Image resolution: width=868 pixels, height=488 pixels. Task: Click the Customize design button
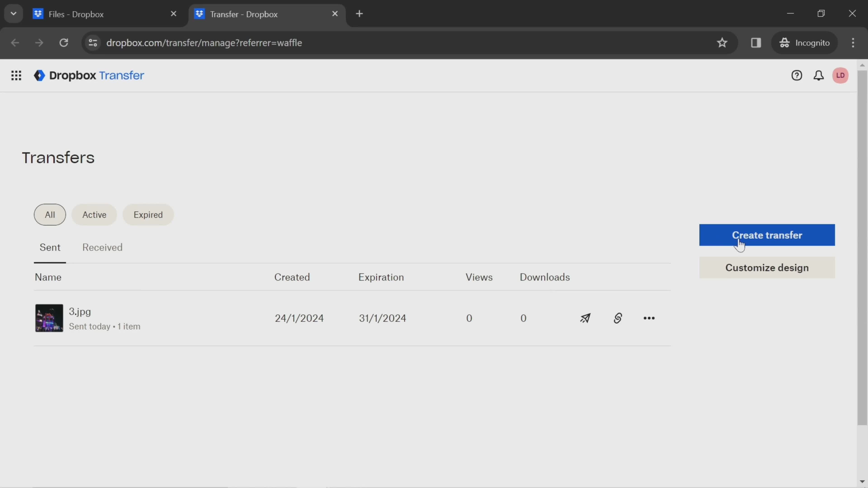click(767, 267)
